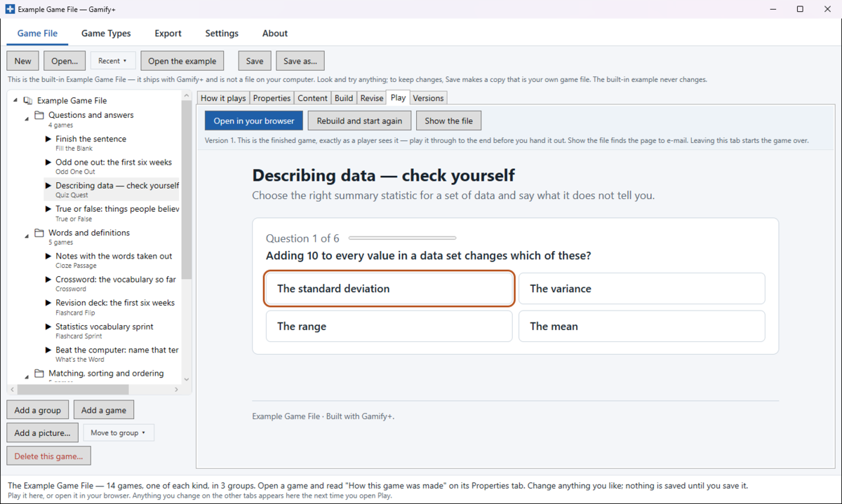Switch to the Game Types tab
This screenshot has width=842, height=504.
point(106,33)
